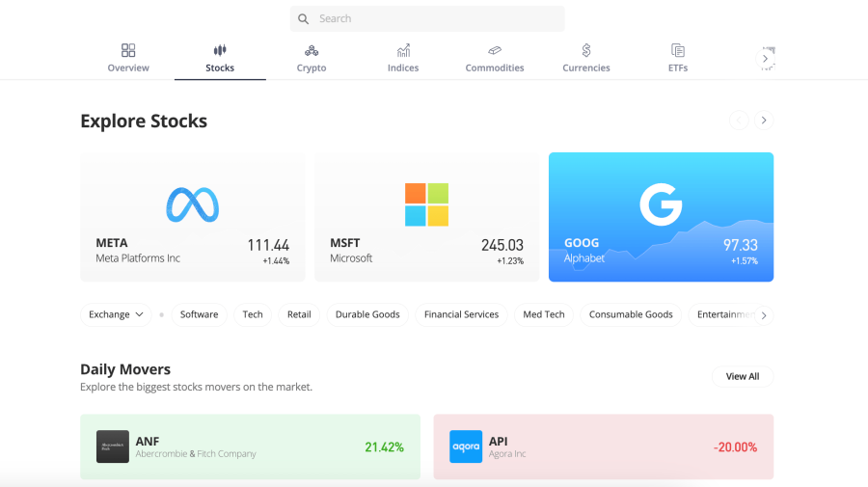The height and width of the screenshot is (487, 868).
Task: Open the Commodities tab label
Action: point(495,68)
